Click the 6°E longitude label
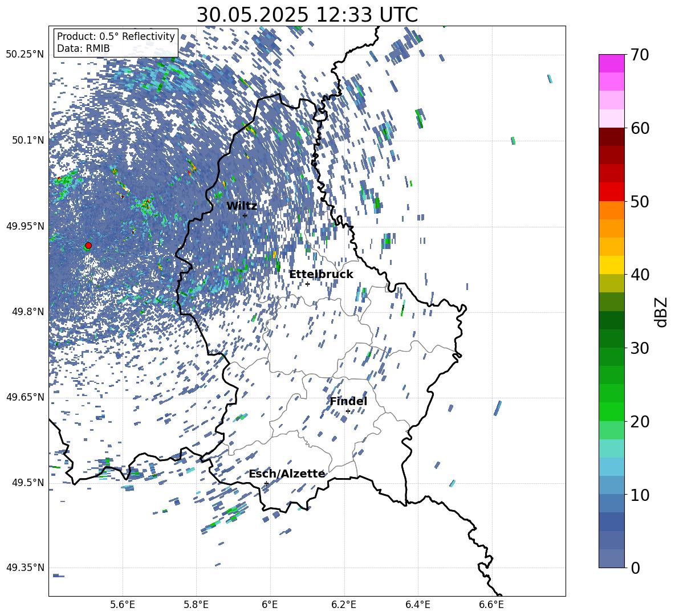The image size is (675, 616). pos(270,605)
